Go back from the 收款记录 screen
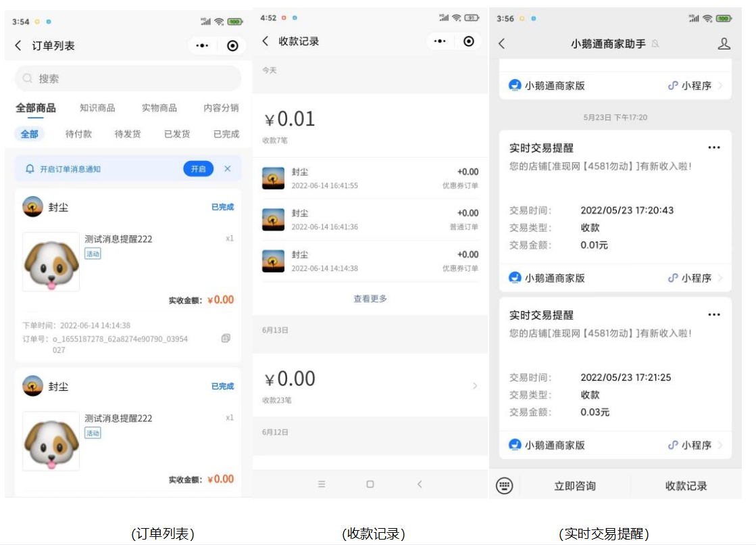The image size is (756, 545). point(266,41)
